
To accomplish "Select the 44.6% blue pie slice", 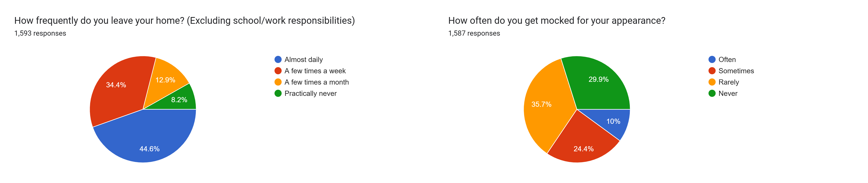I will [x=148, y=142].
